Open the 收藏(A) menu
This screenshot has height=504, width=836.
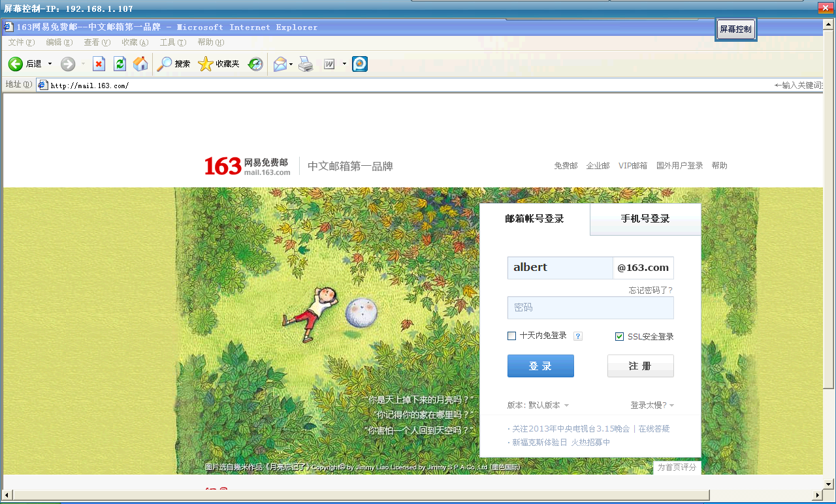pyautogui.click(x=135, y=42)
